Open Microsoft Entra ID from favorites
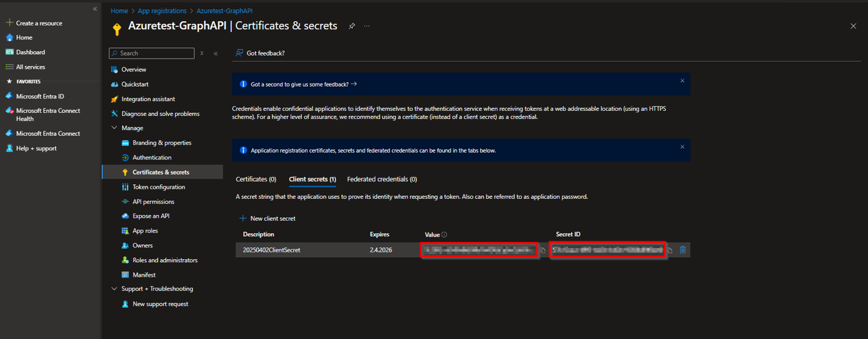This screenshot has width=868, height=339. (x=40, y=97)
